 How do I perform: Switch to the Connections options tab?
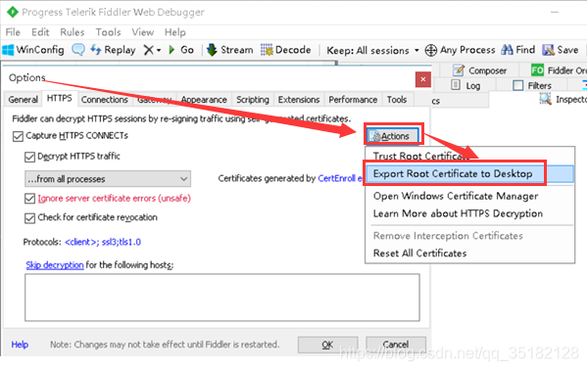[x=105, y=100]
